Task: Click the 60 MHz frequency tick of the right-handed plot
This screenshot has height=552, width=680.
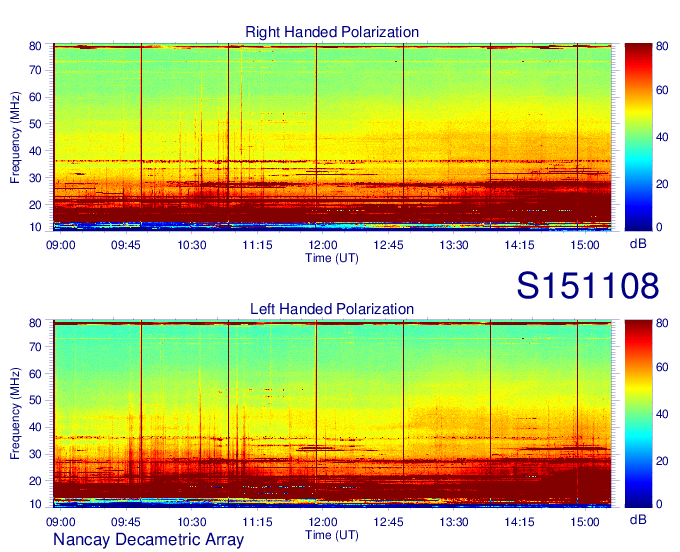Action: pos(35,97)
